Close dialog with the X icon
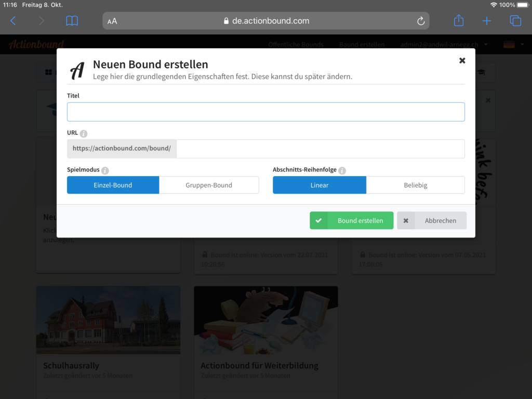The width and height of the screenshot is (532, 399). [462, 61]
